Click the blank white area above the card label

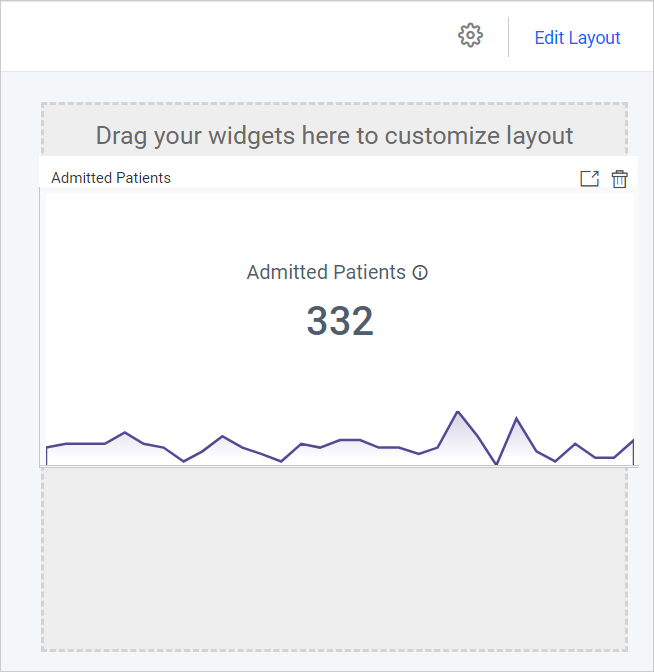340,225
